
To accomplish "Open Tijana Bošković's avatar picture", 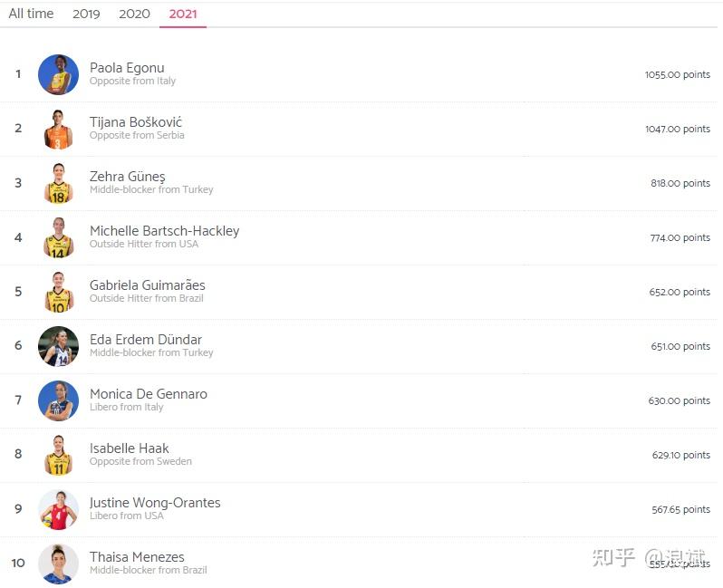I will click(58, 129).
